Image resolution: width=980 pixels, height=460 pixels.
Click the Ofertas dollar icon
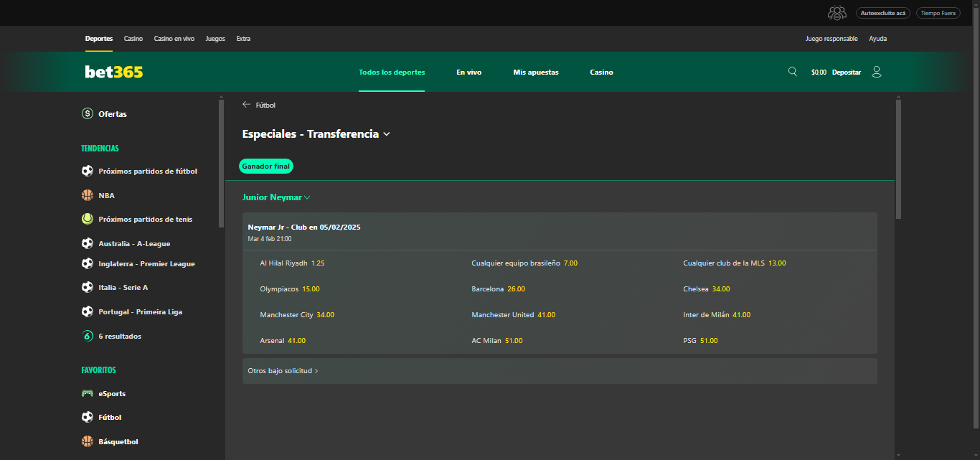coord(88,113)
